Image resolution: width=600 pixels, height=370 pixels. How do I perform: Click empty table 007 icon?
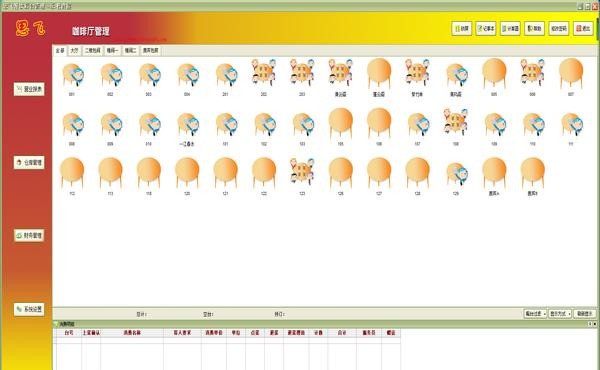[x=571, y=73]
